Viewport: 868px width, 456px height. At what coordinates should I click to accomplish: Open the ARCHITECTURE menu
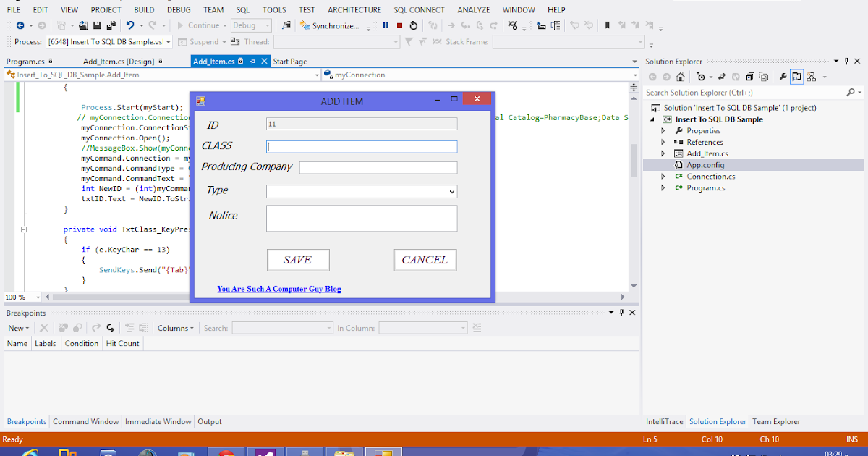pyautogui.click(x=354, y=10)
